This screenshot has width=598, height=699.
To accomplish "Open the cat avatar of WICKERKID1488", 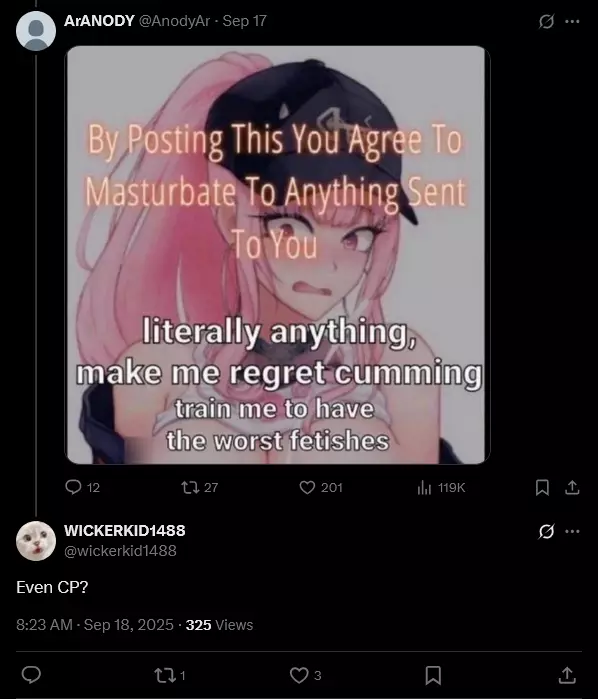I will tap(36, 541).
